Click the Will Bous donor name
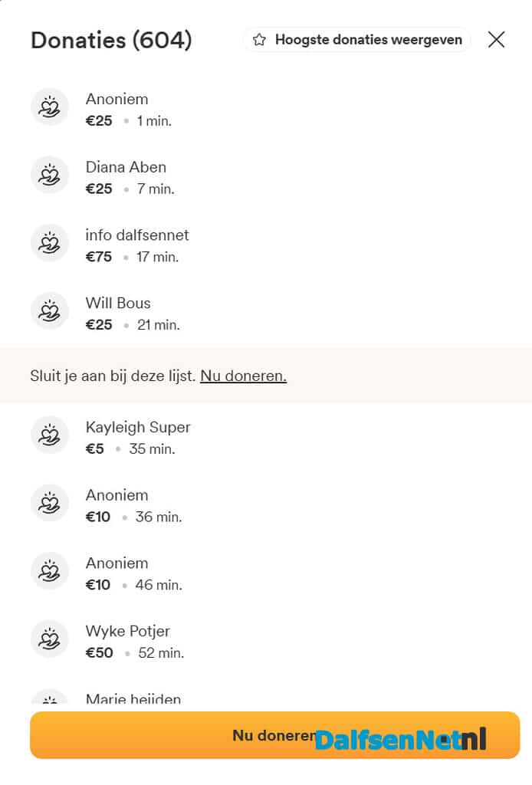This screenshot has width=532, height=785. [118, 303]
